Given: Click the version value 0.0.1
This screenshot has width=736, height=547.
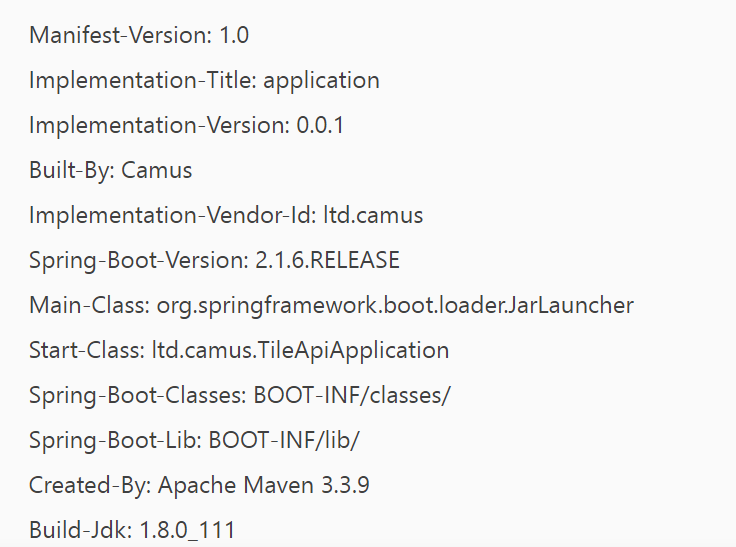Looking at the screenshot, I should coord(321,126).
